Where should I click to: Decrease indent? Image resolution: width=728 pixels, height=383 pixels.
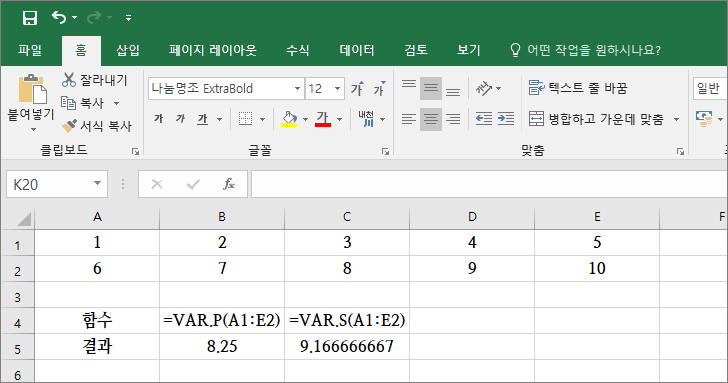484,119
